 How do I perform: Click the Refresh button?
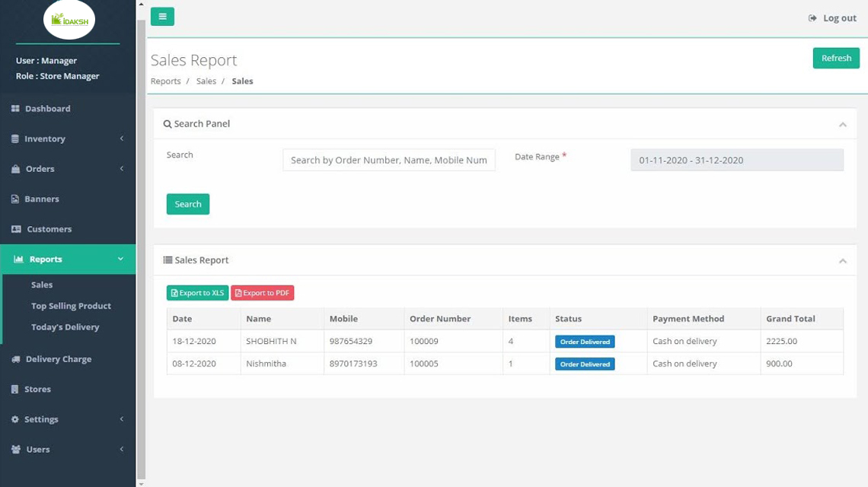click(836, 58)
